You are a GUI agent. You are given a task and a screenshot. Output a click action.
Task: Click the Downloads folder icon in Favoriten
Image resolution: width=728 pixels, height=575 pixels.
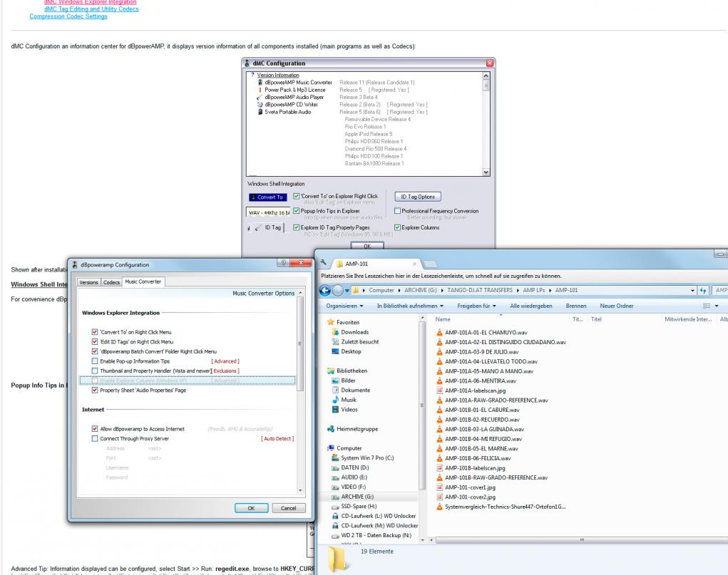[x=336, y=332]
